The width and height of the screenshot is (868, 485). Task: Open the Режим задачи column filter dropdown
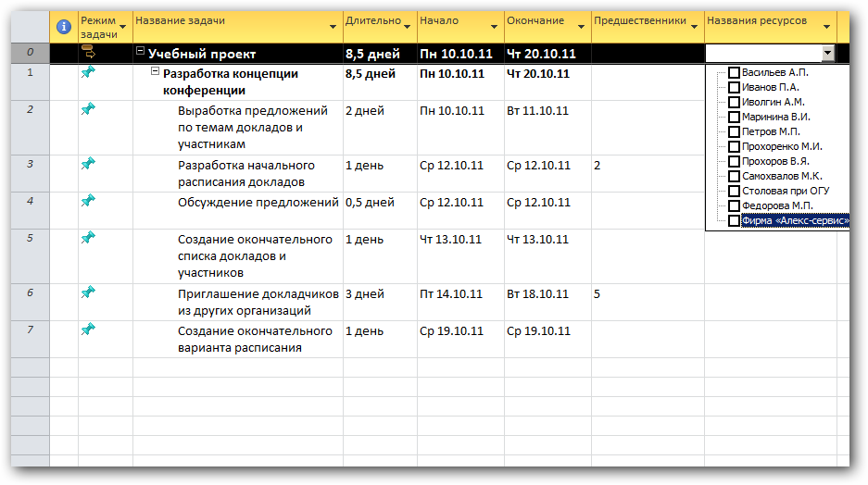(x=123, y=27)
